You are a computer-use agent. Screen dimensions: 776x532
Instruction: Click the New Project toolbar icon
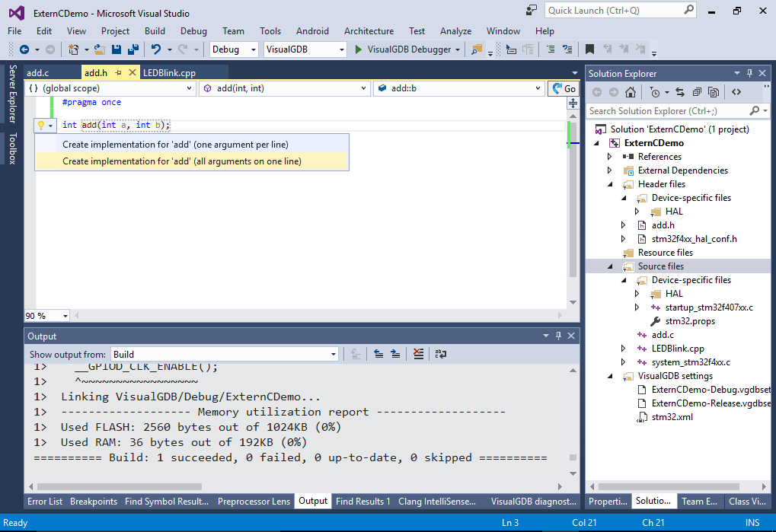pyautogui.click(x=73, y=49)
